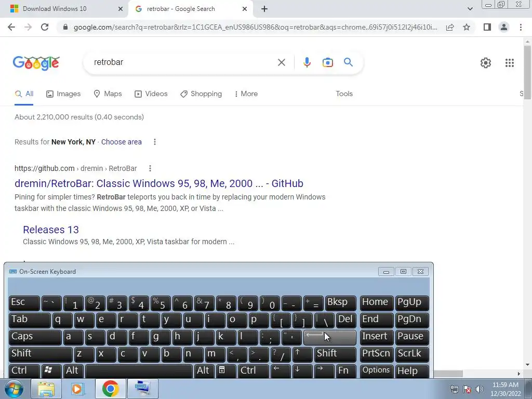Click PrtScn key on On-Screen Keyboard

point(377,354)
